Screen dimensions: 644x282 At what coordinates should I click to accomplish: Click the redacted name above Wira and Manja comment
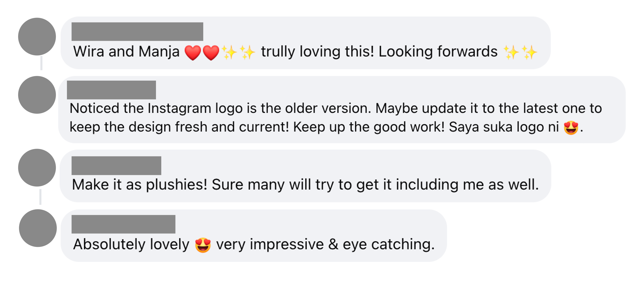click(x=137, y=32)
